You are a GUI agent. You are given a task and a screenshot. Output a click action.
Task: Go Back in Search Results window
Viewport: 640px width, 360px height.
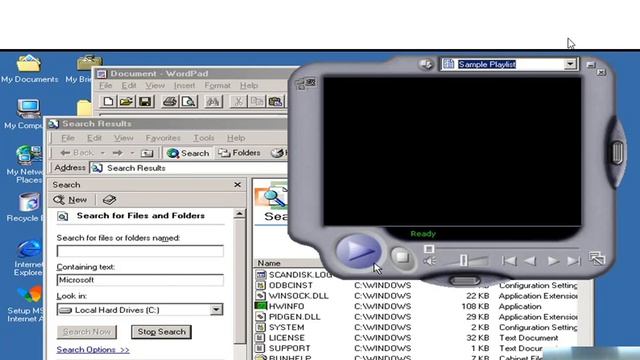point(77,153)
